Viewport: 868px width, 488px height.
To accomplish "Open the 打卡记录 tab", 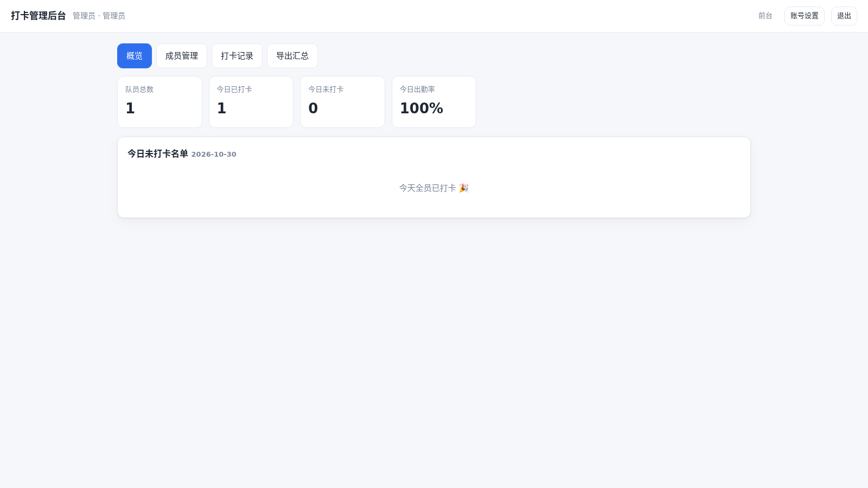I will click(x=237, y=56).
